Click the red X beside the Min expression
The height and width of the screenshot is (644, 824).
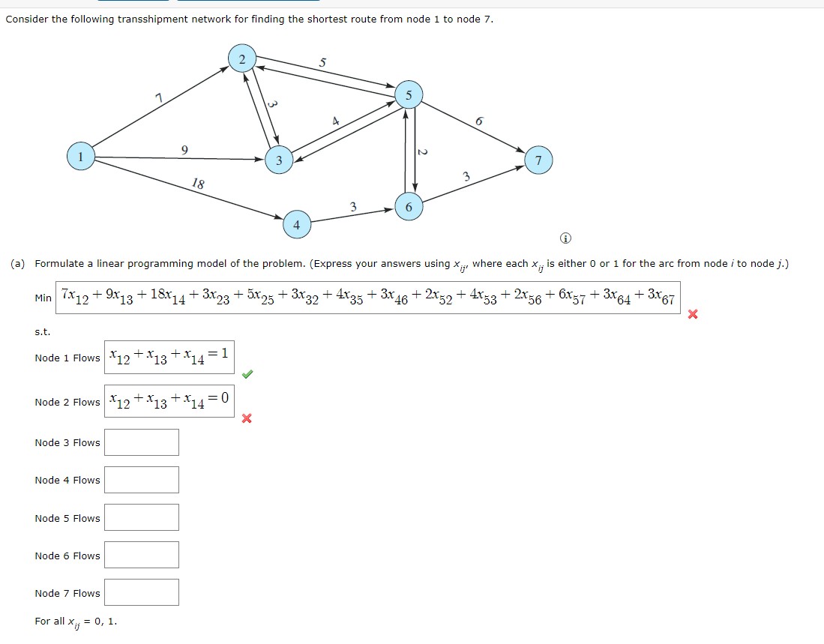point(692,315)
